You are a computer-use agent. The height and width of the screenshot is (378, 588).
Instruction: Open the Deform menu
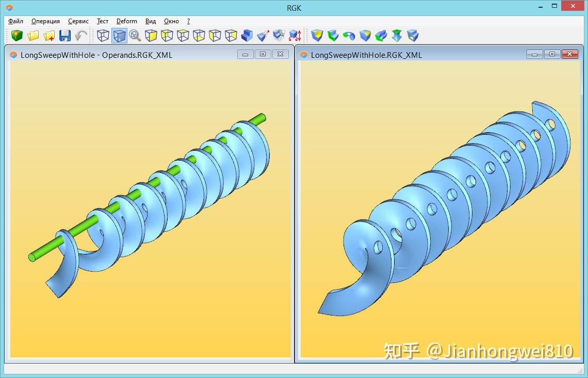[x=126, y=21]
